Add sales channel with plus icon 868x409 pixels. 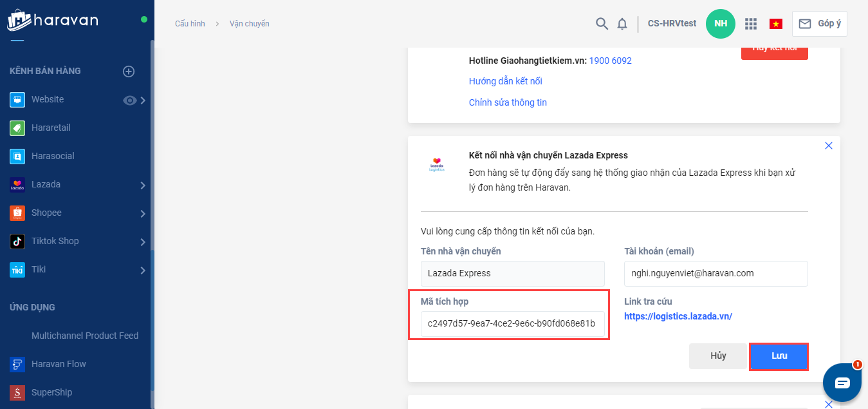point(129,71)
